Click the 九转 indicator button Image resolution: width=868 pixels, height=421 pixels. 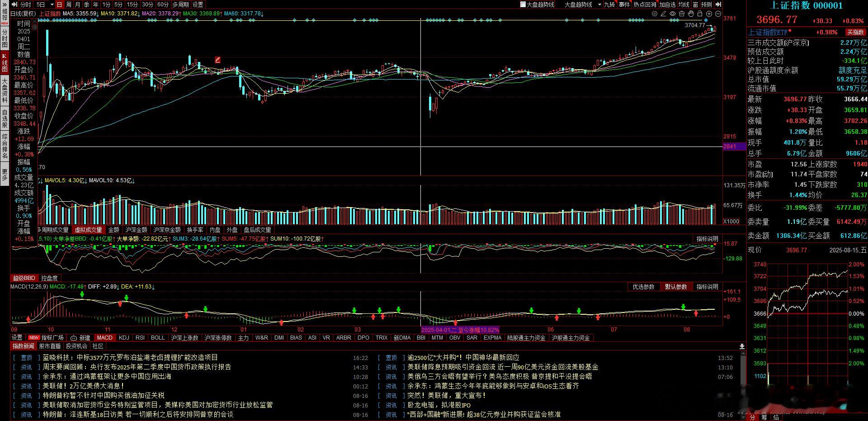(x=609, y=5)
